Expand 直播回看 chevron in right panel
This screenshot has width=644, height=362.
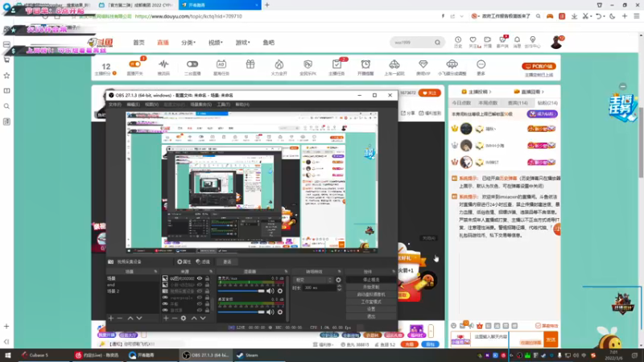[543, 92]
